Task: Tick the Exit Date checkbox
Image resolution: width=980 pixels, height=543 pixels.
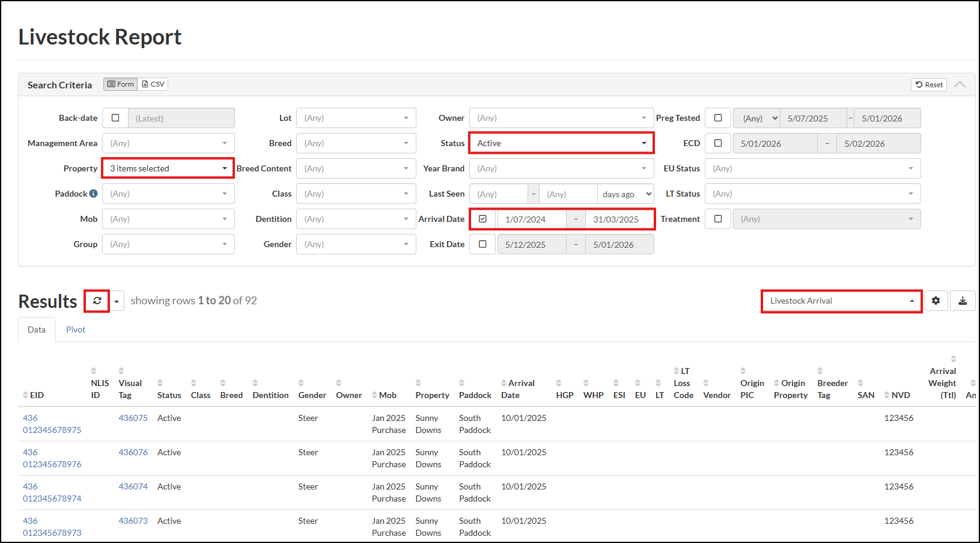Action: pyautogui.click(x=482, y=244)
